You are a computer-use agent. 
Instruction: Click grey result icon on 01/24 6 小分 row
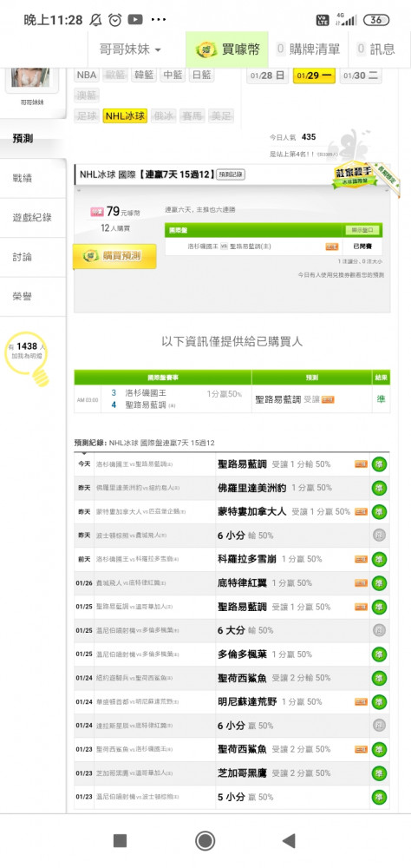pyautogui.click(x=380, y=726)
